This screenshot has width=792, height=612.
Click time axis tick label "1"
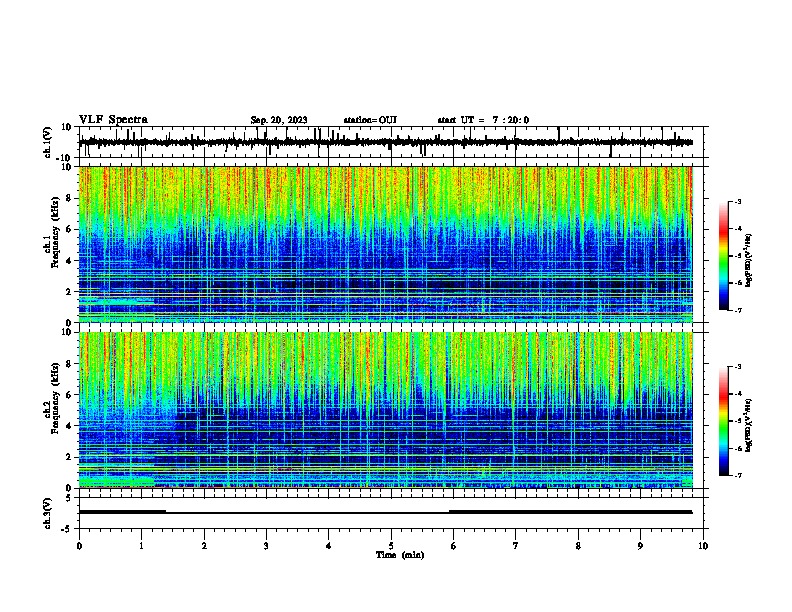141,546
